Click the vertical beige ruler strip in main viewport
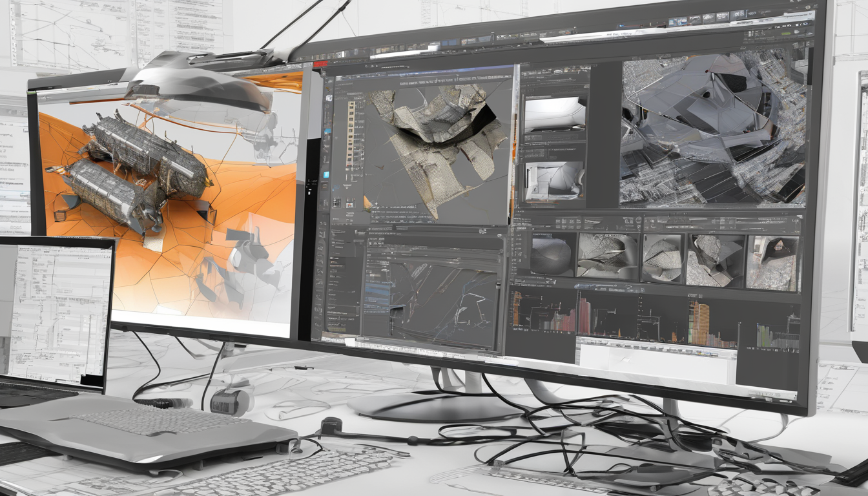The image size is (868, 496). (351, 134)
